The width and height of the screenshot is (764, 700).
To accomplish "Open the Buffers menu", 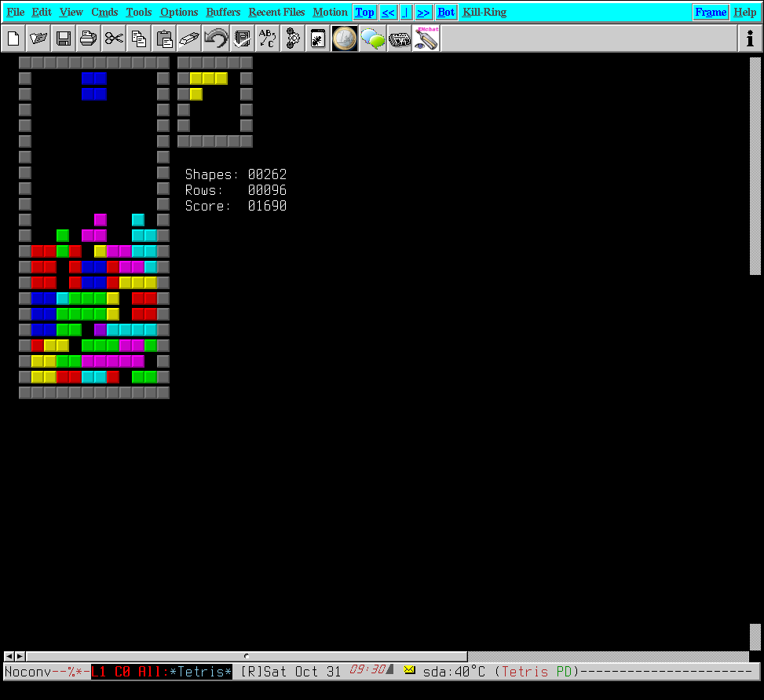I will point(223,13).
